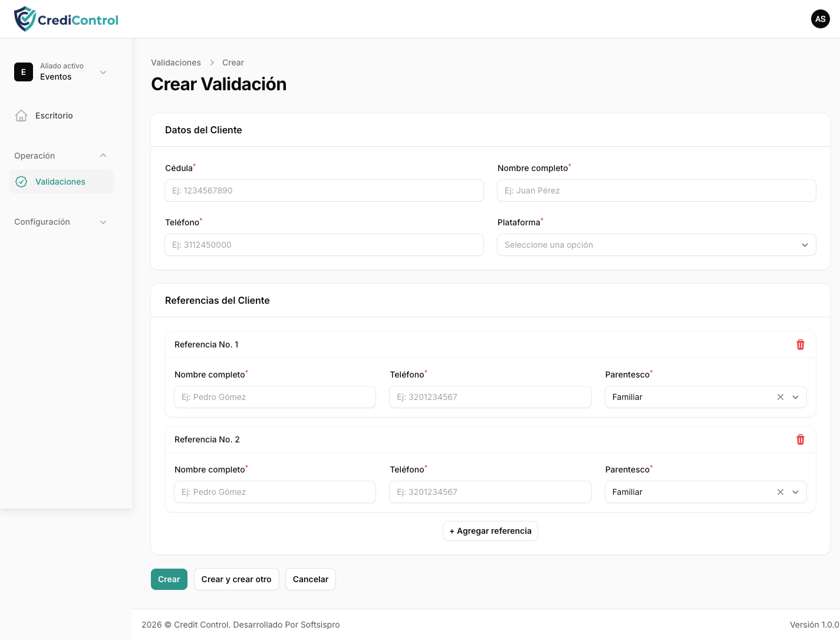Focus Nombre completo in Referencia No. 2

coord(275,492)
